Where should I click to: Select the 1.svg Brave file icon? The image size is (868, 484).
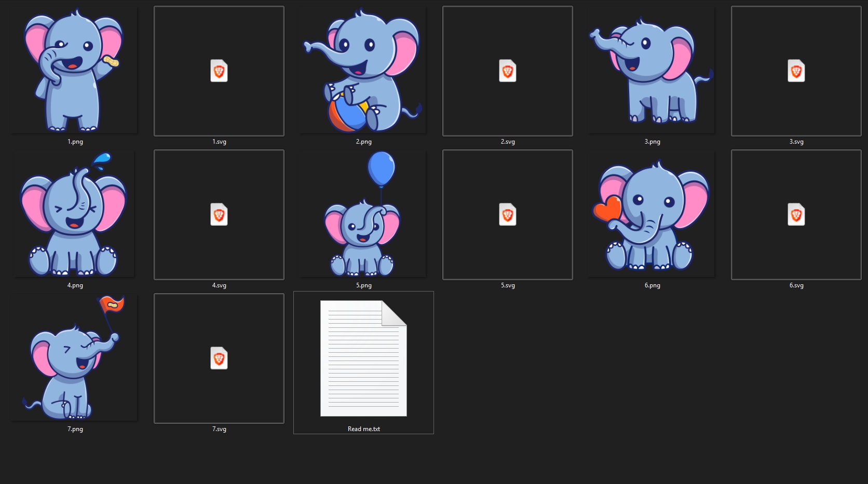click(x=219, y=71)
